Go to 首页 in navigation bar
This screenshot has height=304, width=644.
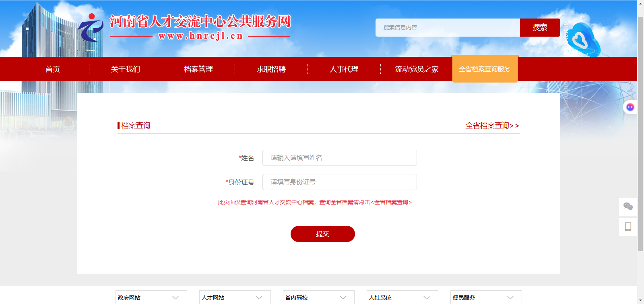pos(53,69)
